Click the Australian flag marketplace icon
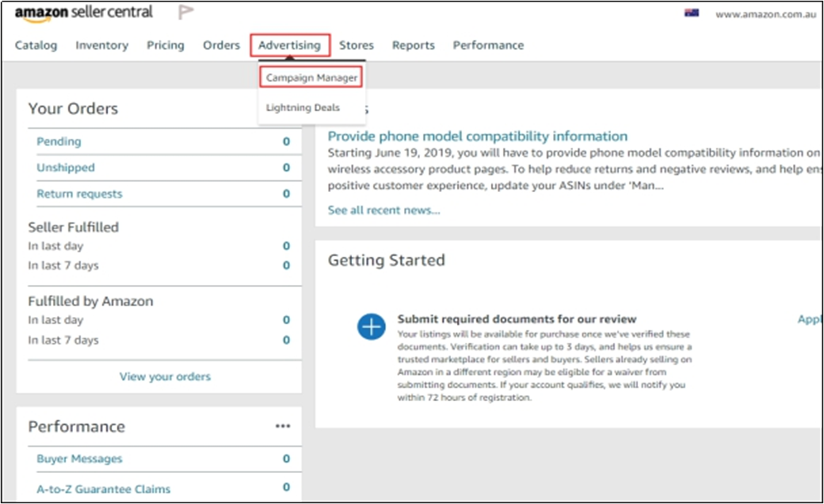The image size is (824, 504). 692,13
